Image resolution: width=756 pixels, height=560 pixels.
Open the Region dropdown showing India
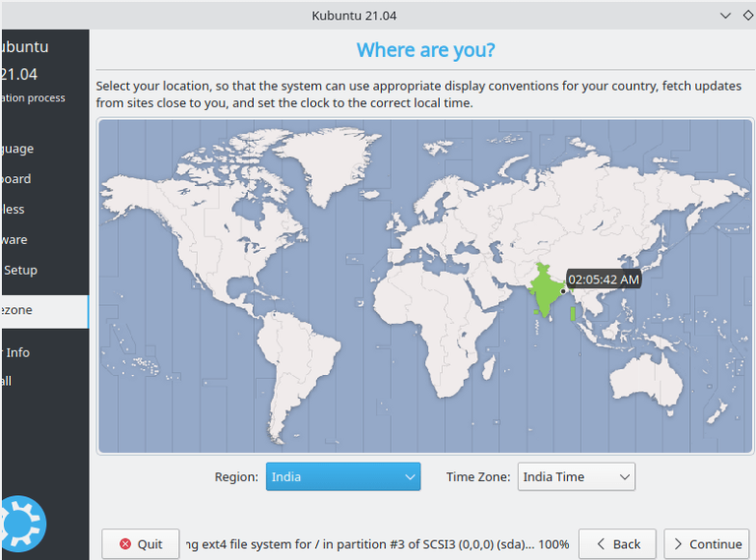pyautogui.click(x=343, y=476)
